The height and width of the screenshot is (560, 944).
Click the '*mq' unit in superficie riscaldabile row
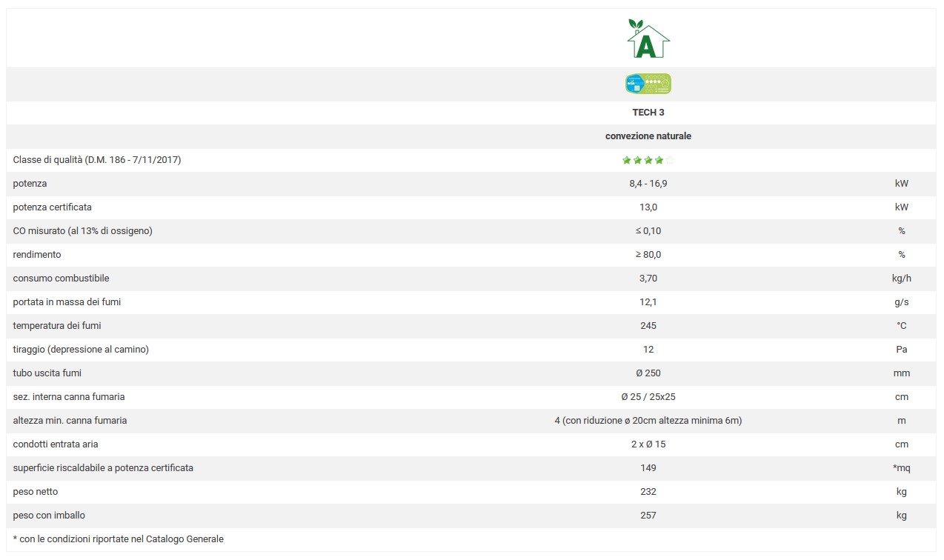click(x=901, y=468)
